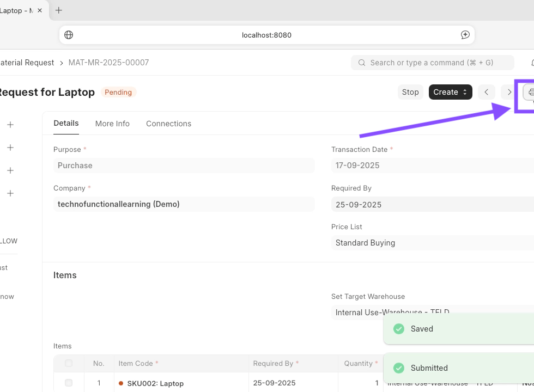Click the Stop button
Screen dimensions: 534x392
point(410,92)
